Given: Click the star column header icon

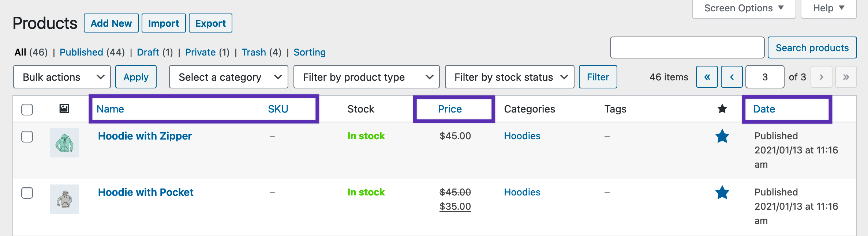Looking at the screenshot, I should click(x=723, y=109).
